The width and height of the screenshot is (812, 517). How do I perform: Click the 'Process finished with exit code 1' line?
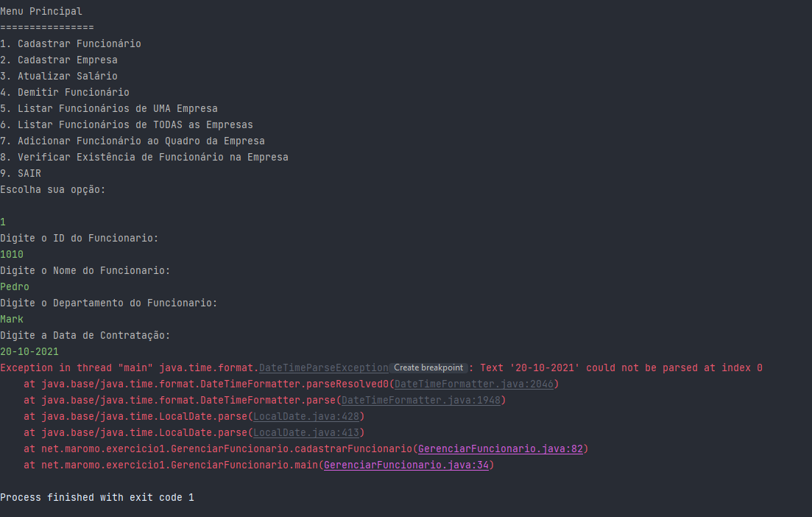coord(97,497)
